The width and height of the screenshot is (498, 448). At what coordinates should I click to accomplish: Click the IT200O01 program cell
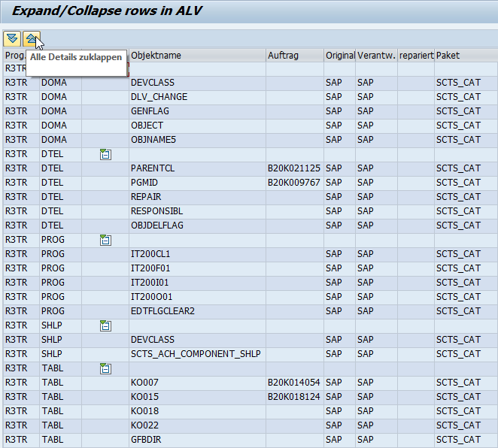click(x=197, y=297)
